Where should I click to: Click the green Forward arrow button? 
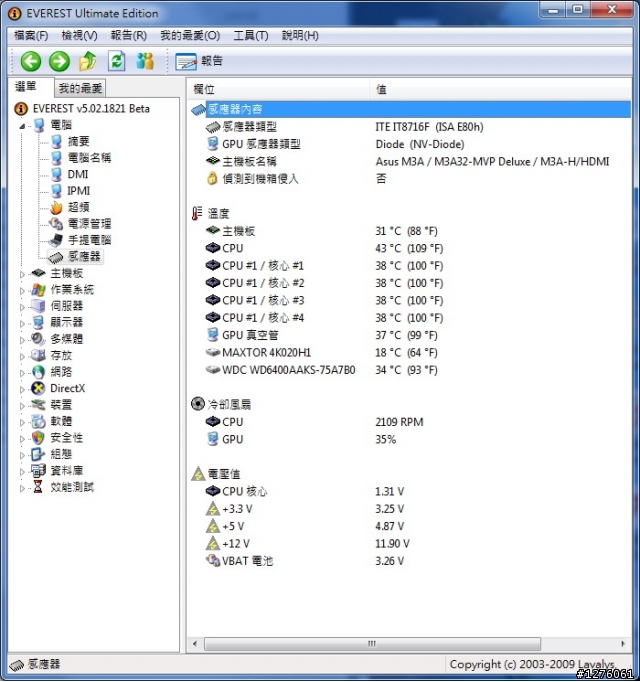pyautogui.click(x=59, y=61)
